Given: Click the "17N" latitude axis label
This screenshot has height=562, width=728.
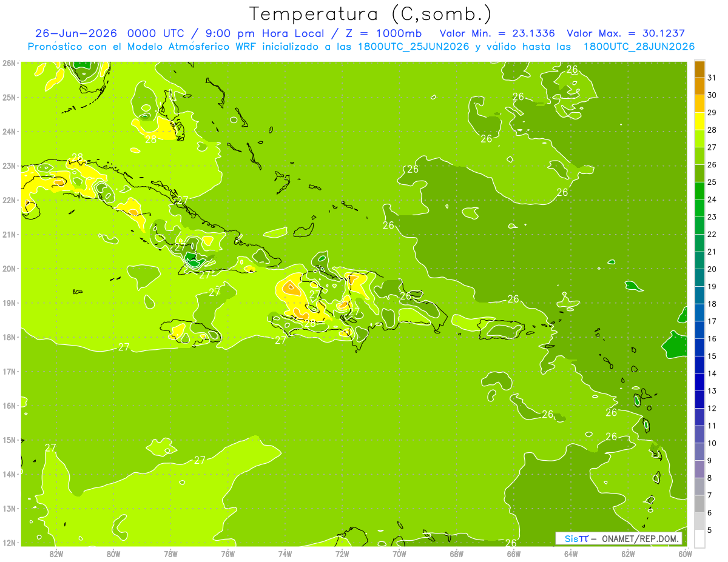Looking at the screenshot, I should pos(9,371).
